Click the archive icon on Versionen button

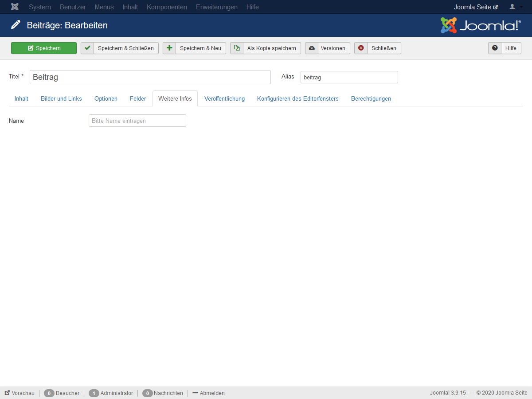click(312, 48)
